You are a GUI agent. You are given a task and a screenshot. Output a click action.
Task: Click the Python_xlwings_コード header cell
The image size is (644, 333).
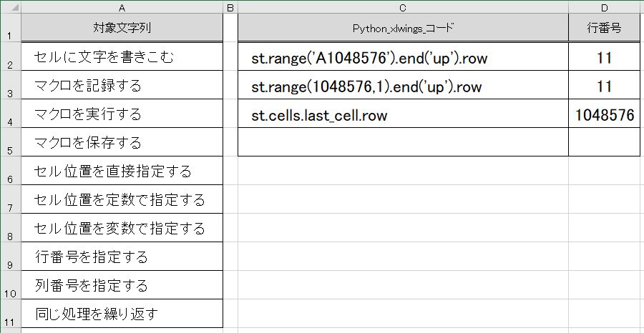(403, 27)
